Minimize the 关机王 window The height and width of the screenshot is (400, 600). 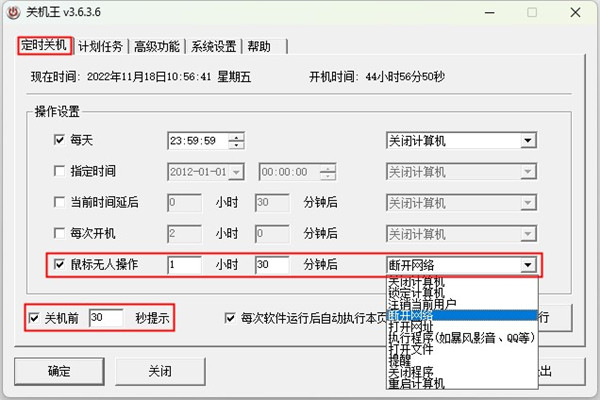coord(489,13)
